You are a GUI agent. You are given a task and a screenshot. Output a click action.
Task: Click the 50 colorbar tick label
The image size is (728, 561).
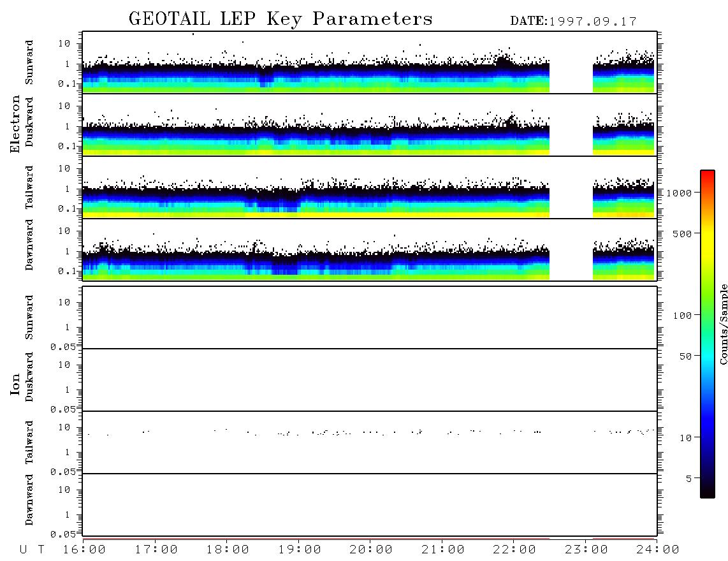click(685, 356)
